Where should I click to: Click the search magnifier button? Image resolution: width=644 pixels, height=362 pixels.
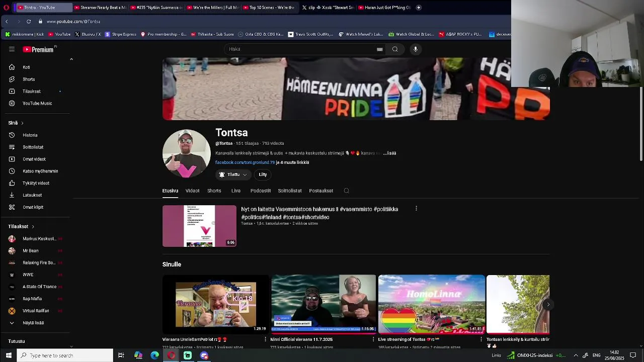[395, 49]
